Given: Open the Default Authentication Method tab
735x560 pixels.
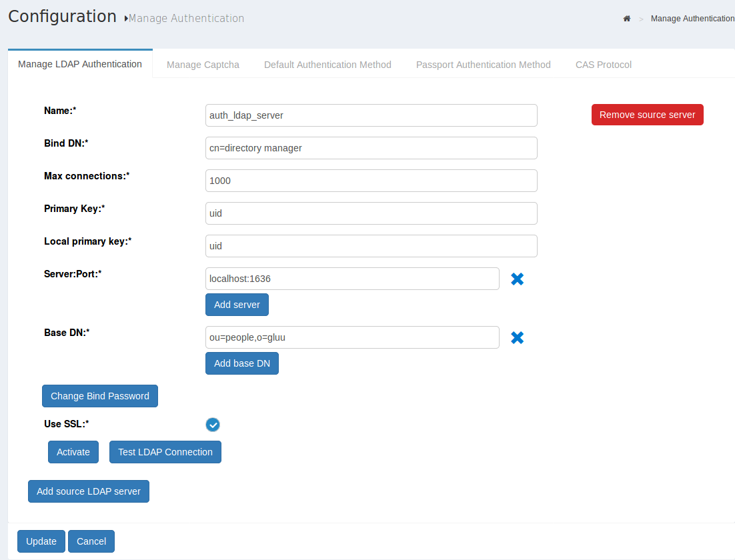Looking at the screenshot, I should [x=327, y=64].
